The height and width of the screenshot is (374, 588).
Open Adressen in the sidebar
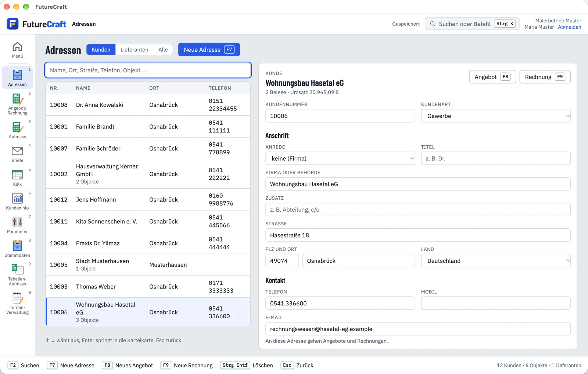pyautogui.click(x=17, y=78)
